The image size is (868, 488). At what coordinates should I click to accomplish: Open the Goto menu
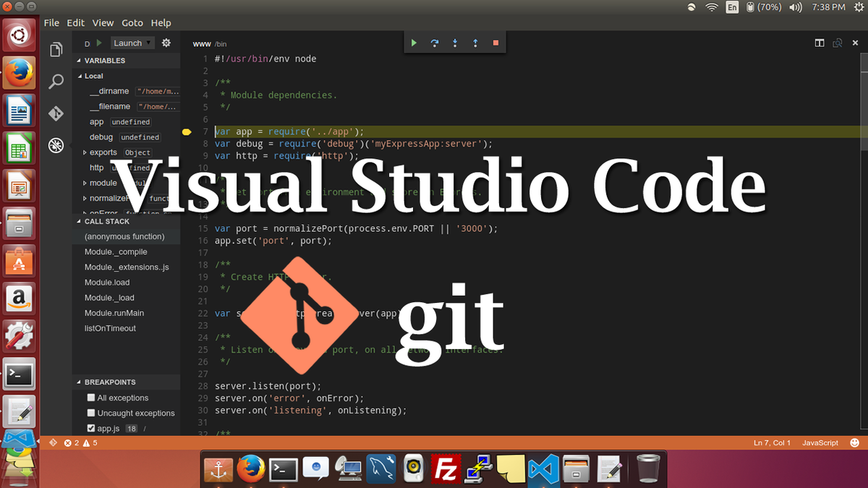pos(132,23)
